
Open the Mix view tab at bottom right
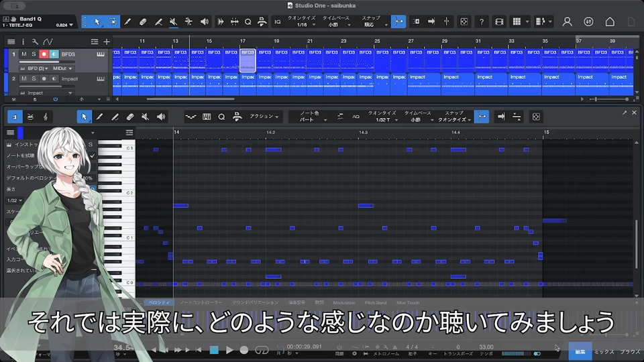point(604,352)
